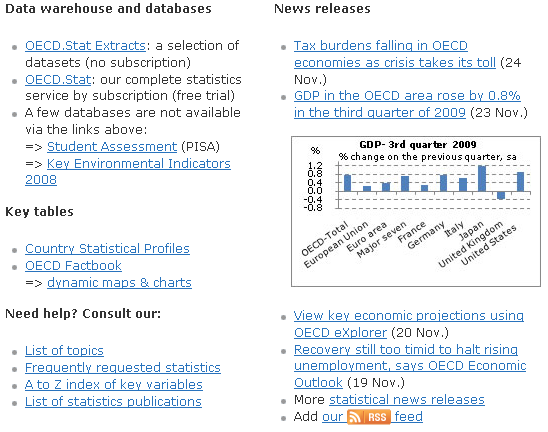
Task: Open the GDP in OECD area rose by 0.8% release
Action: 407,104
